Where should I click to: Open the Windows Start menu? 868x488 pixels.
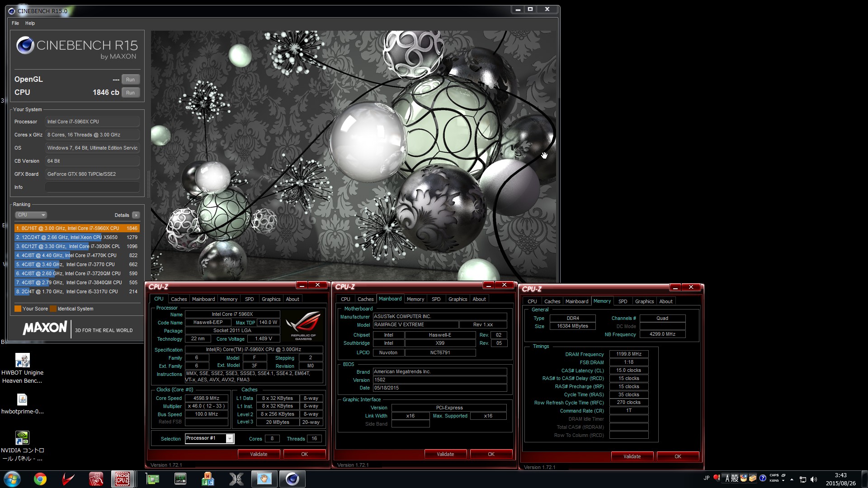tap(12, 479)
